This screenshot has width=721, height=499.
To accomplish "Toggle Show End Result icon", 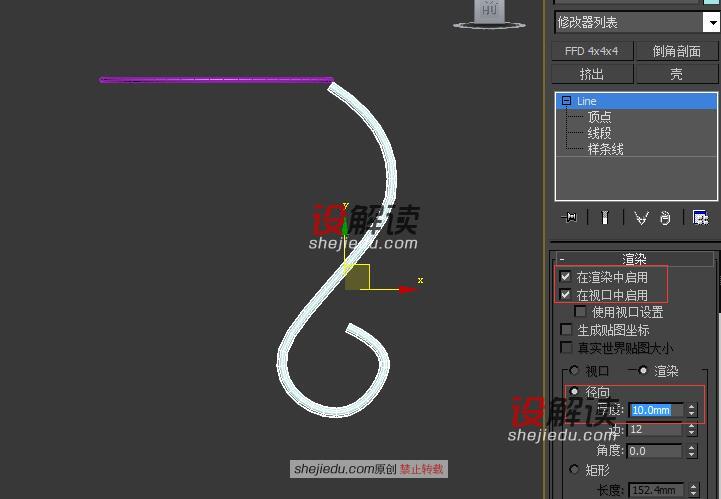I will point(605,217).
